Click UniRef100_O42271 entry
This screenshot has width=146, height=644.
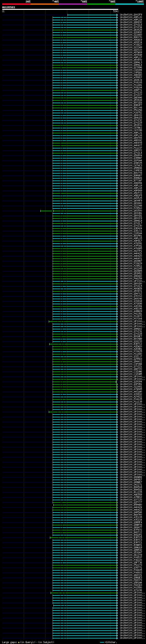point(131,485)
